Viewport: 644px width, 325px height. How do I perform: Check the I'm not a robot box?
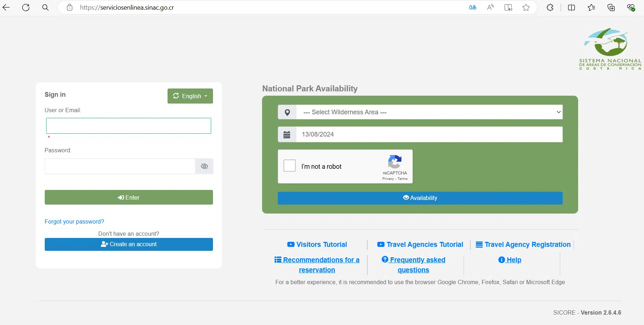pyautogui.click(x=290, y=166)
